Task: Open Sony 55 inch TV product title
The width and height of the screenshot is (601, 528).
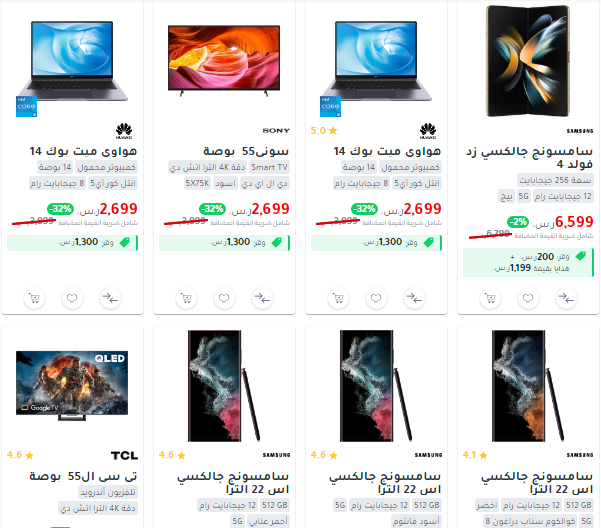Action: tap(246, 151)
